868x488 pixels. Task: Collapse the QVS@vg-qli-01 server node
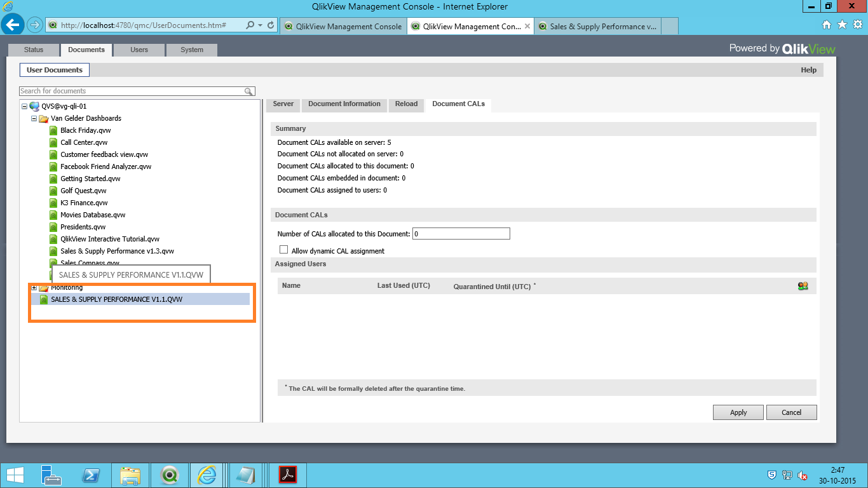click(x=24, y=106)
